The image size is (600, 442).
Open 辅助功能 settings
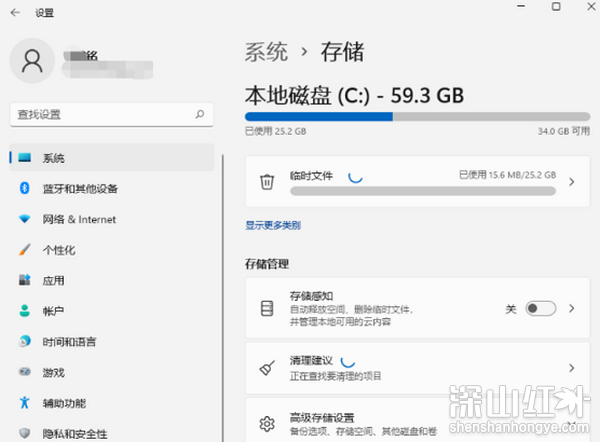coord(111,403)
